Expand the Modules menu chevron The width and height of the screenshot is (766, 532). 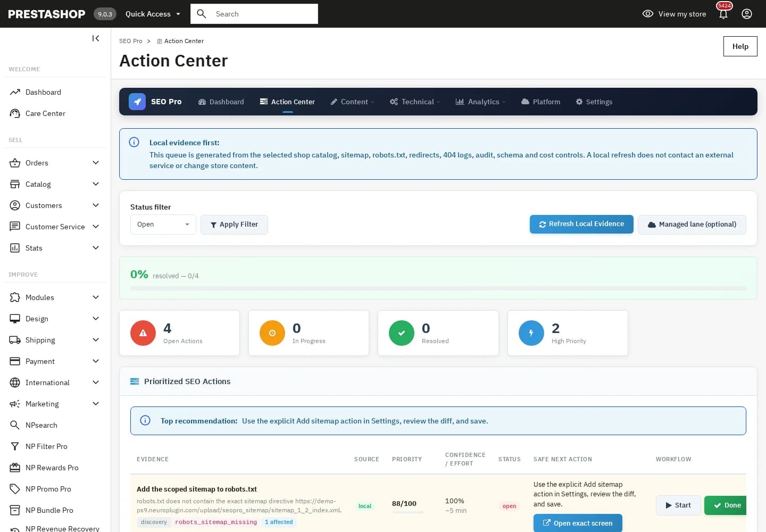(96, 297)
